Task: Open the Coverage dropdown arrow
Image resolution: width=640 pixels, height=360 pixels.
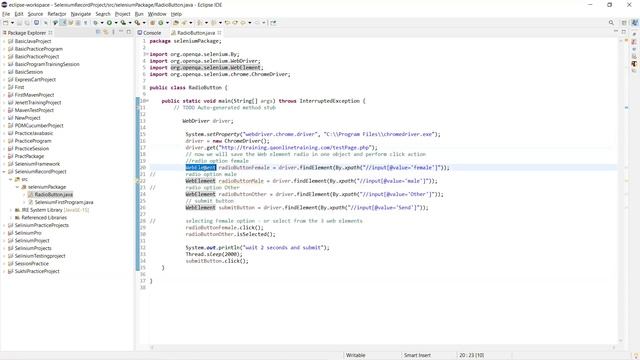Action: pyautogui.click(x=130, y=23)
